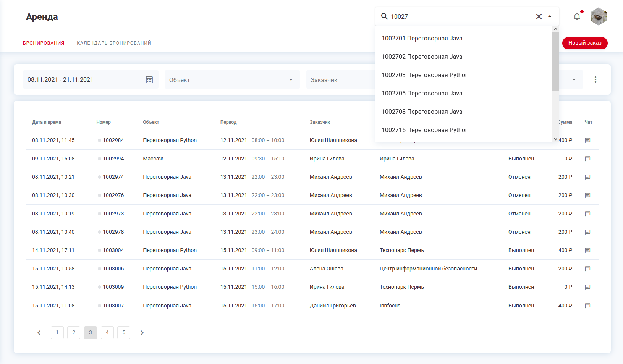Select suggestion 1002715 Переговорная Python
Viewport: 623px width, 364px height.
pos(464,130)
